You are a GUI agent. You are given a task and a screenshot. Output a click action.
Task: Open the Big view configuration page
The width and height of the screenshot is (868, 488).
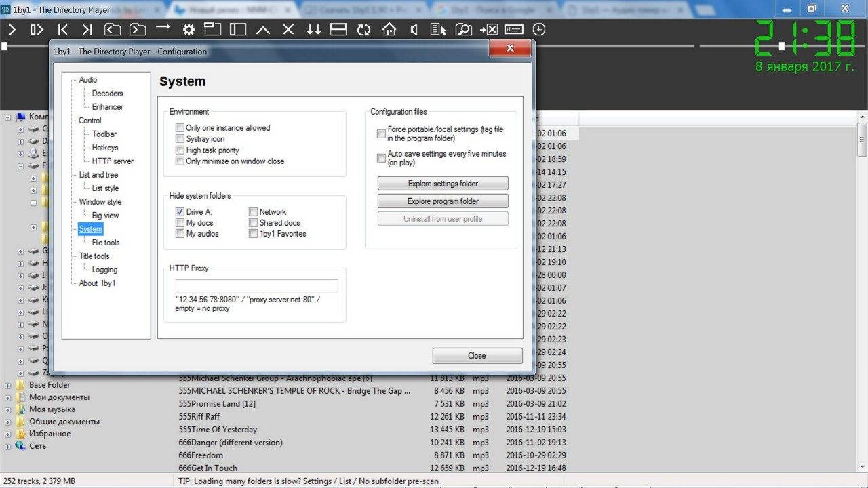[x=105, y=216]
